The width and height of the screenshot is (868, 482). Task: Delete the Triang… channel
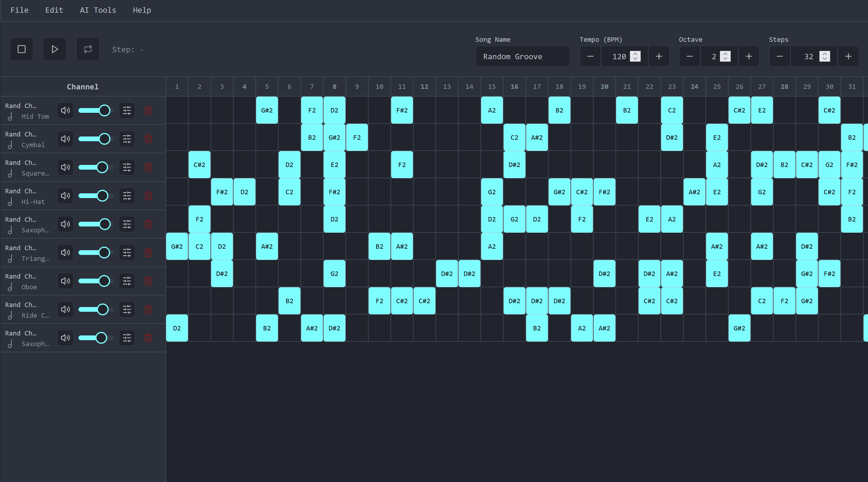click(148, 253)
